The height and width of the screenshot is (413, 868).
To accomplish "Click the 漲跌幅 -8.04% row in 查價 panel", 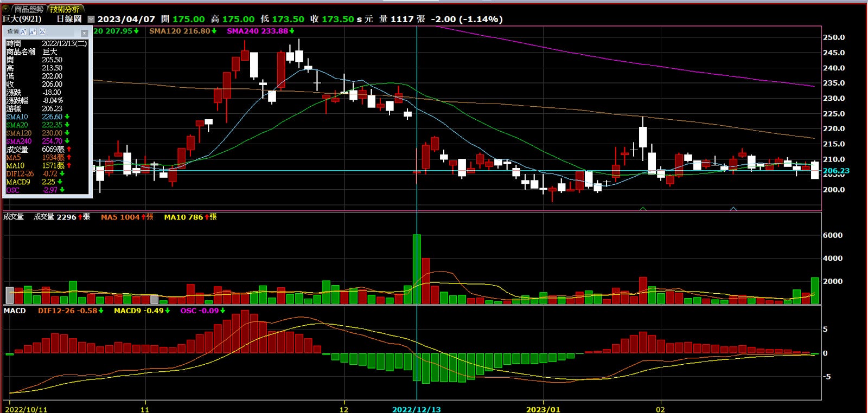I will click(46, 100).
